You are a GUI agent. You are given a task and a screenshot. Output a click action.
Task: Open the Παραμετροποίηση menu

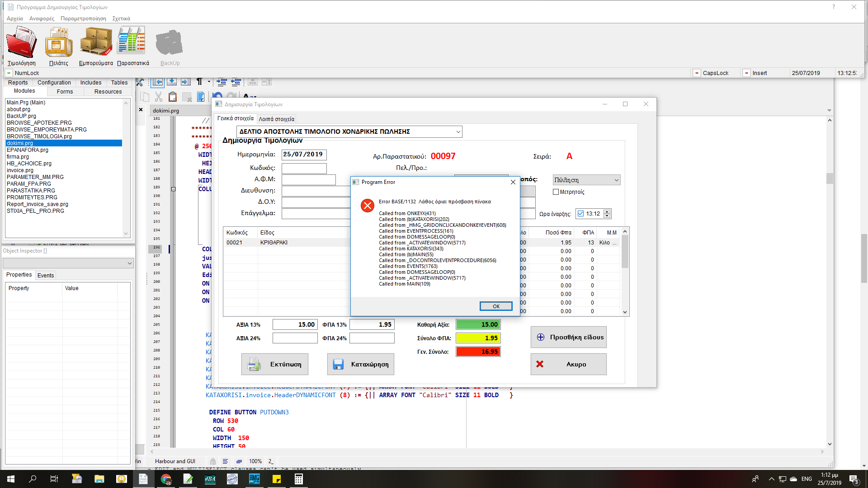(x=83, y=19)
